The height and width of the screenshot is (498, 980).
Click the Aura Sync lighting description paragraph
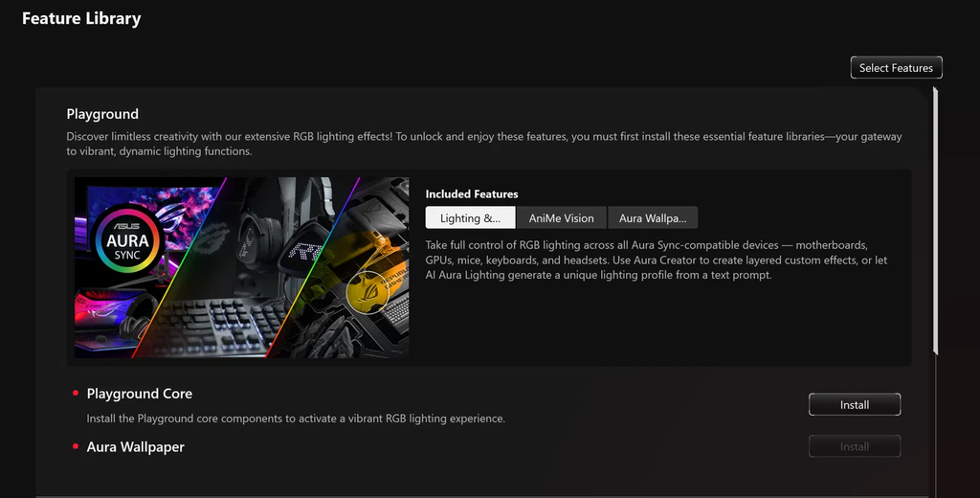(657, 260)
